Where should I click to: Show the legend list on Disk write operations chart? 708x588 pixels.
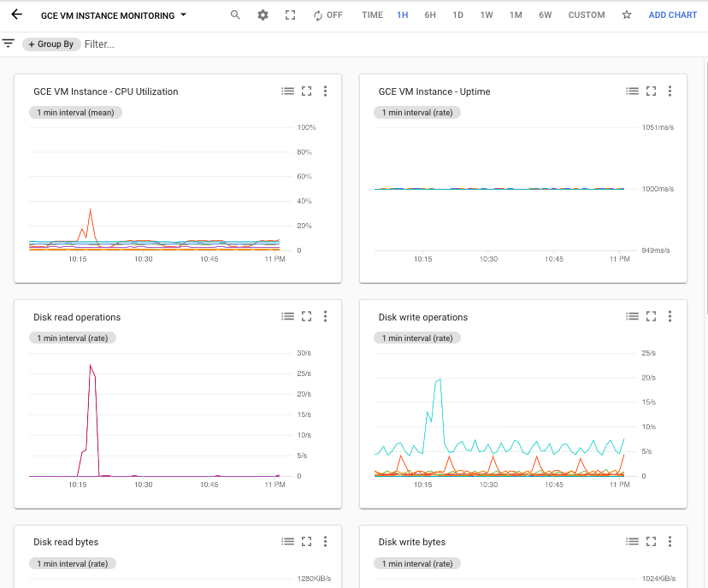pyautogui.click(x=632, y=316)
